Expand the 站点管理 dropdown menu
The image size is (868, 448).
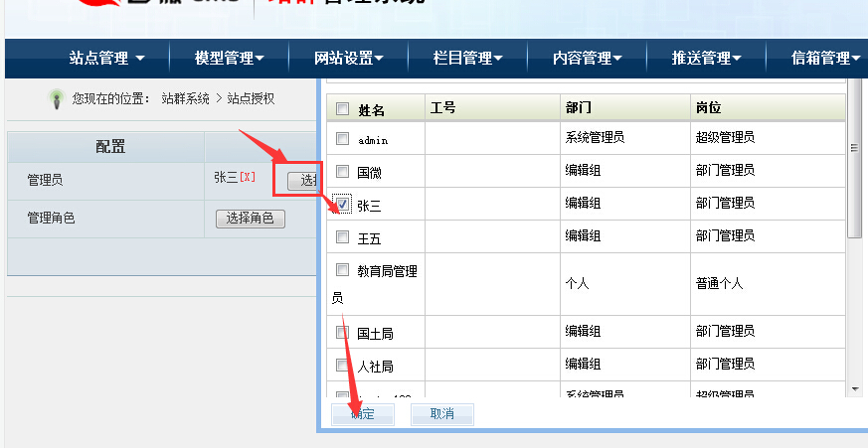point(106,59)
